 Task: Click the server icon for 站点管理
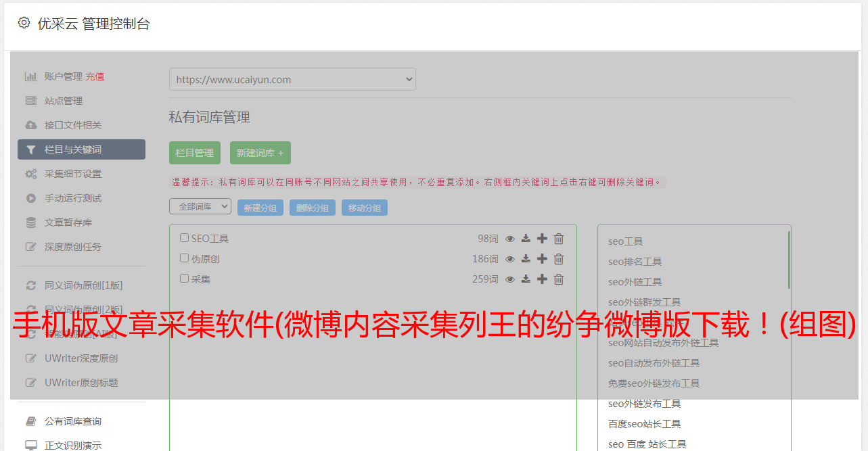coord(30,101)
